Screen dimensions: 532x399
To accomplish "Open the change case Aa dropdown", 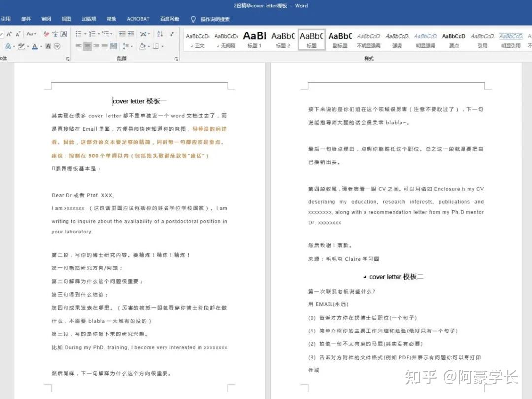I will pos(30,34).
